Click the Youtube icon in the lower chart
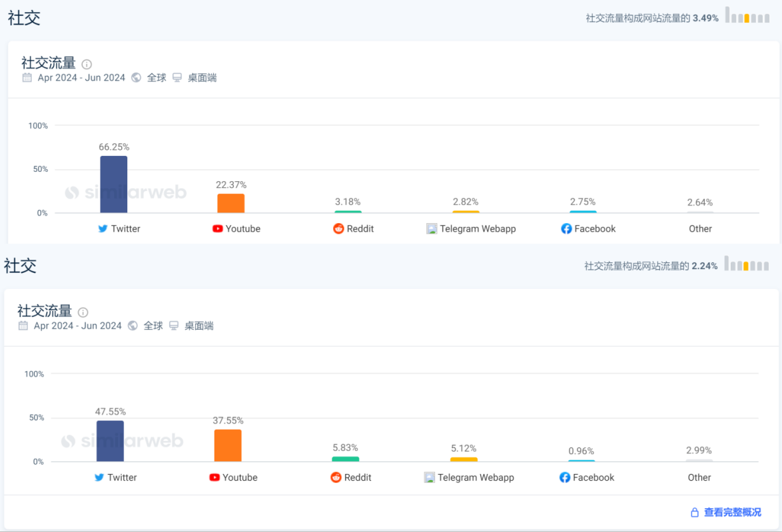Screen dimensions: 782x532 click(214, 477)
